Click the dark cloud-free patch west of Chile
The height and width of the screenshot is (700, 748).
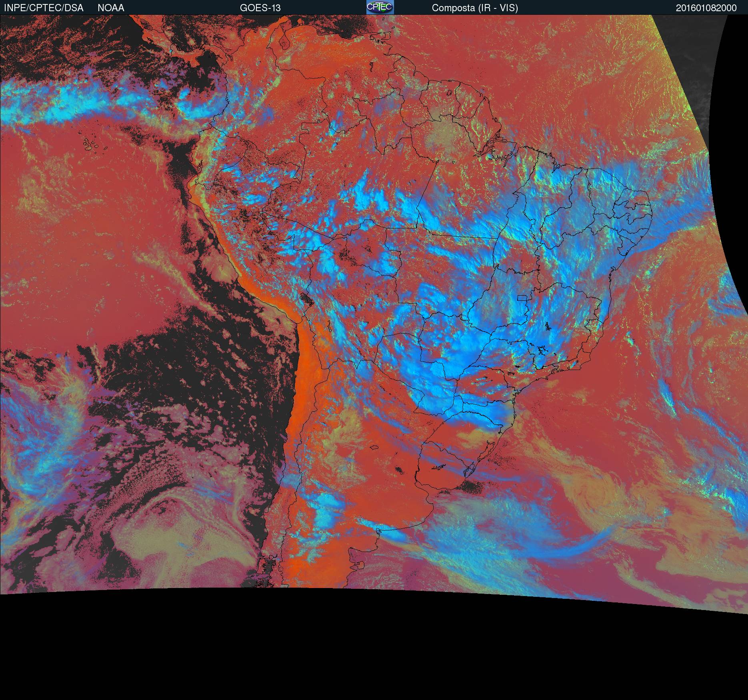[224, 360]
